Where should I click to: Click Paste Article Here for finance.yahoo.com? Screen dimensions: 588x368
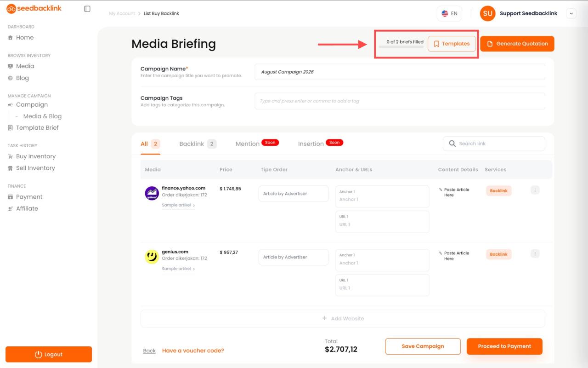click(x=454, y=192)
